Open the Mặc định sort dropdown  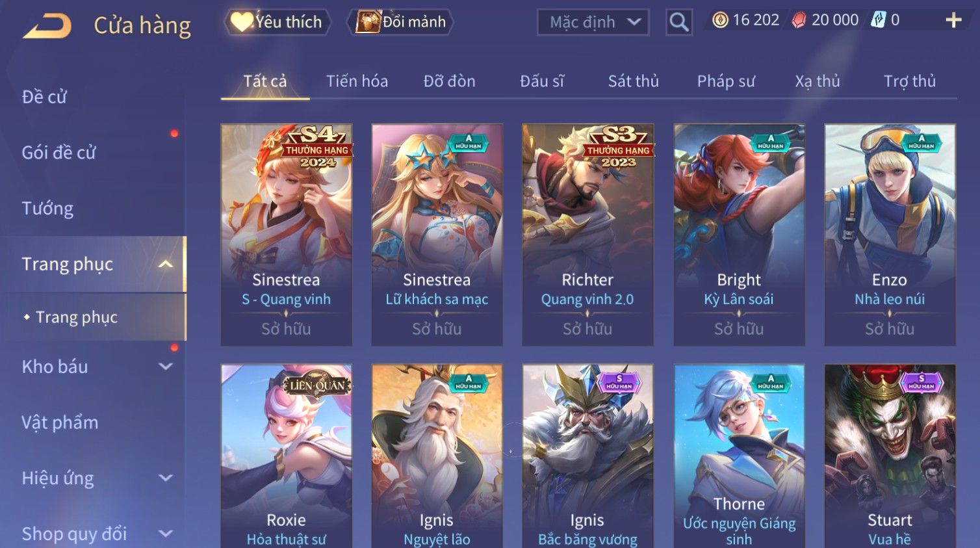click(x=593, y=22)
